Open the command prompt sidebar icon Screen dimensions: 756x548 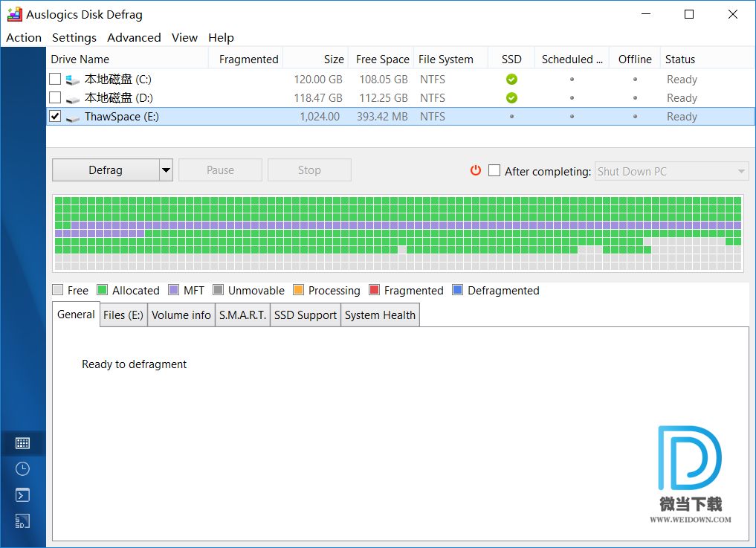click(22, 495)
